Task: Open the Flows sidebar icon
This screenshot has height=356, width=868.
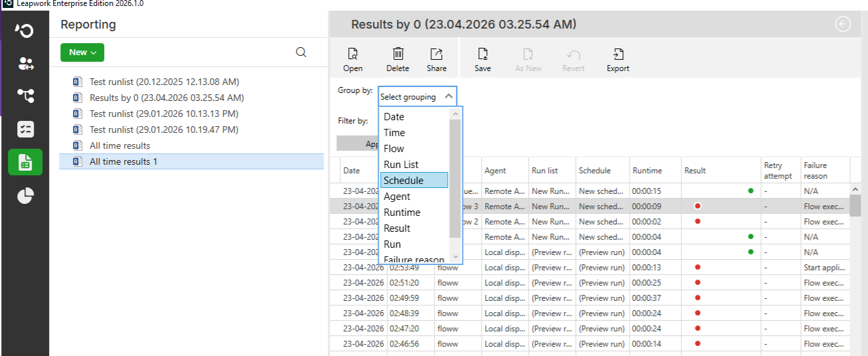Action: click(25, 96)
